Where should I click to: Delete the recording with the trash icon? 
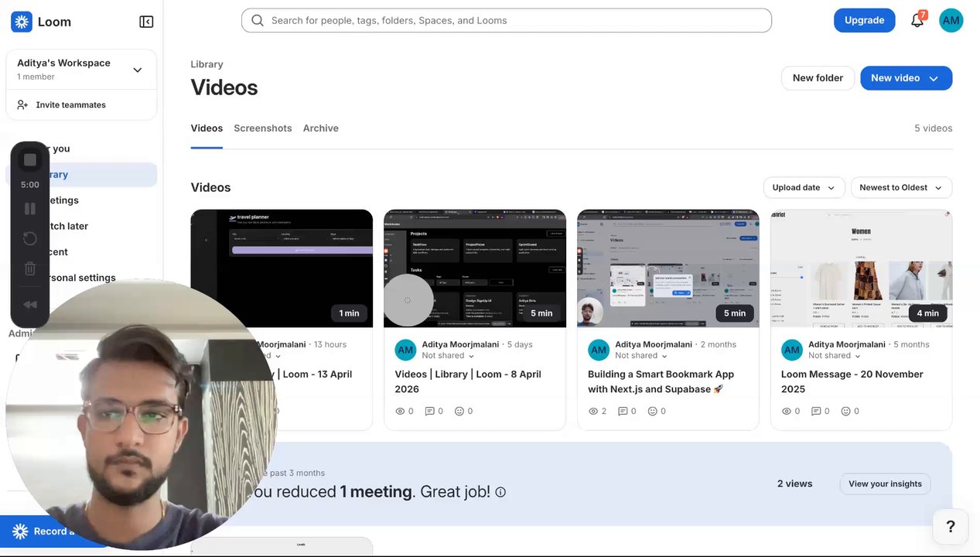(x=30, y=268)
